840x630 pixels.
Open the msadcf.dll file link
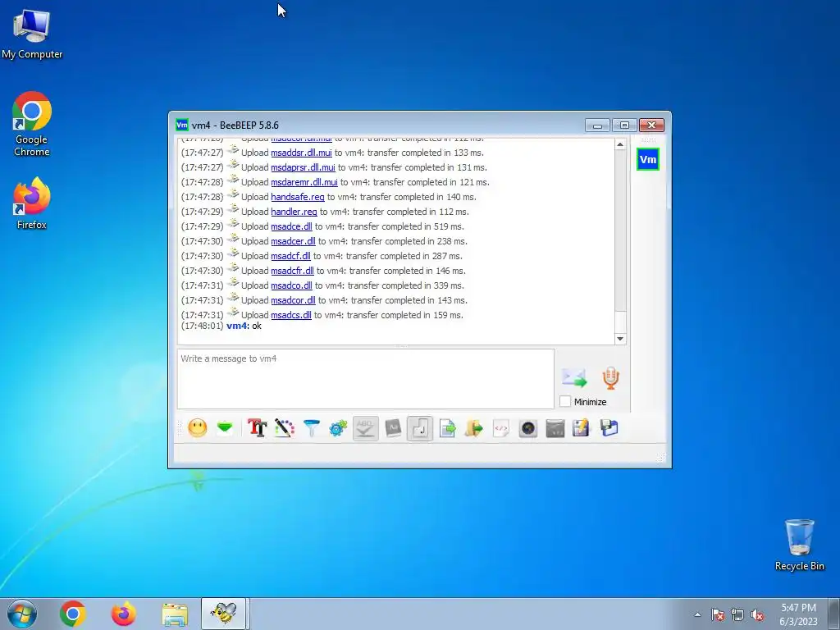pyautogui.click(x=290, y=256)
